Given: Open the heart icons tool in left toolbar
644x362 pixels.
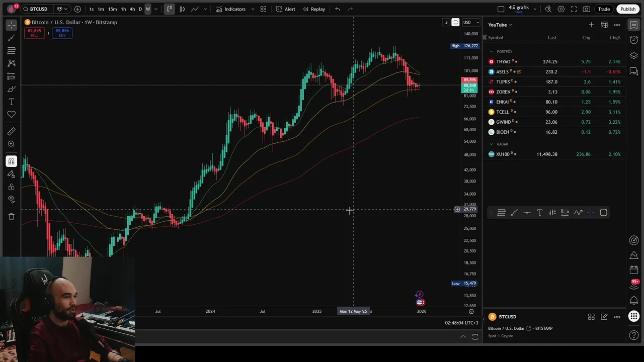Looking at the screenshot, I should (x=11, y=115).
